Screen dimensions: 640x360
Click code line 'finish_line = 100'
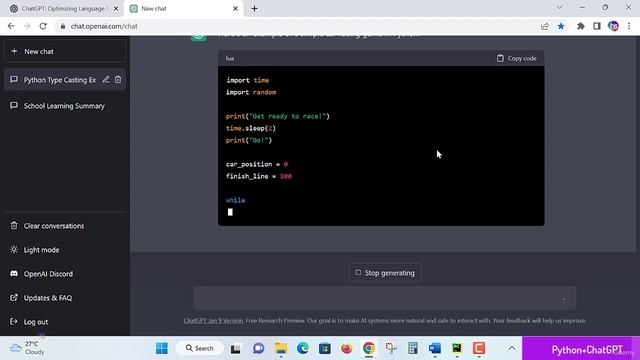pos(259,176)
